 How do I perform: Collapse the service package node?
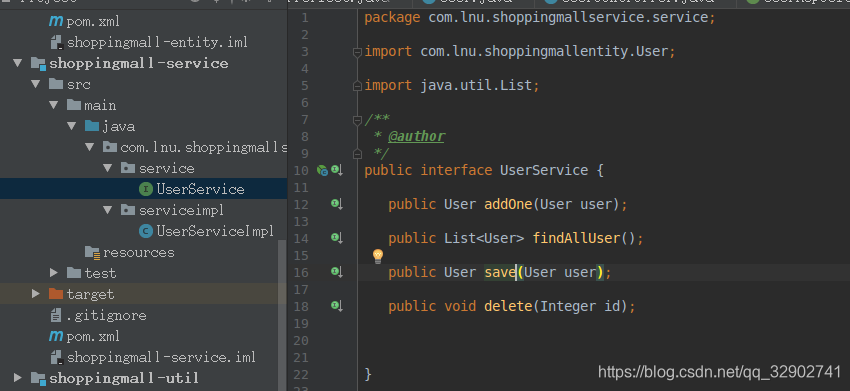(107, 168)
